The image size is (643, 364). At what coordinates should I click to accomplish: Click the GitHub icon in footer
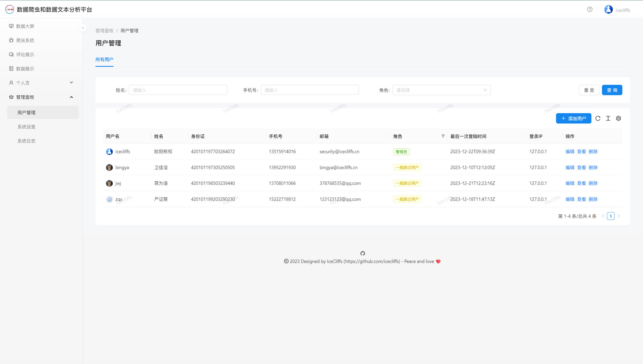click(363, 253)
